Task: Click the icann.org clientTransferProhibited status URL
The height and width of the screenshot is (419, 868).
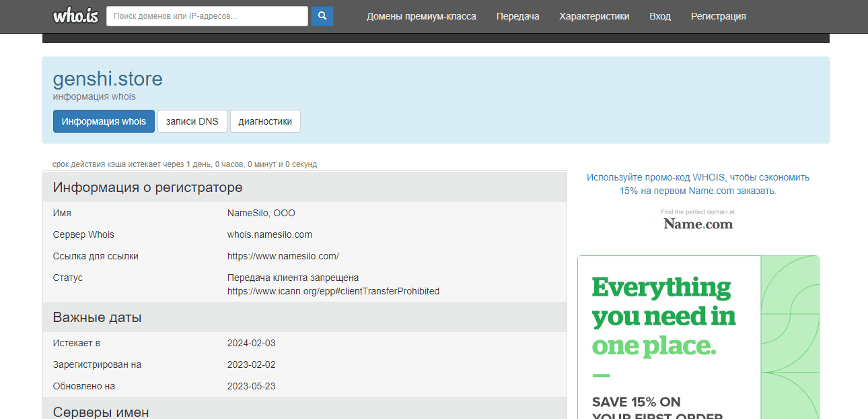Action: [x=333, y=291]
